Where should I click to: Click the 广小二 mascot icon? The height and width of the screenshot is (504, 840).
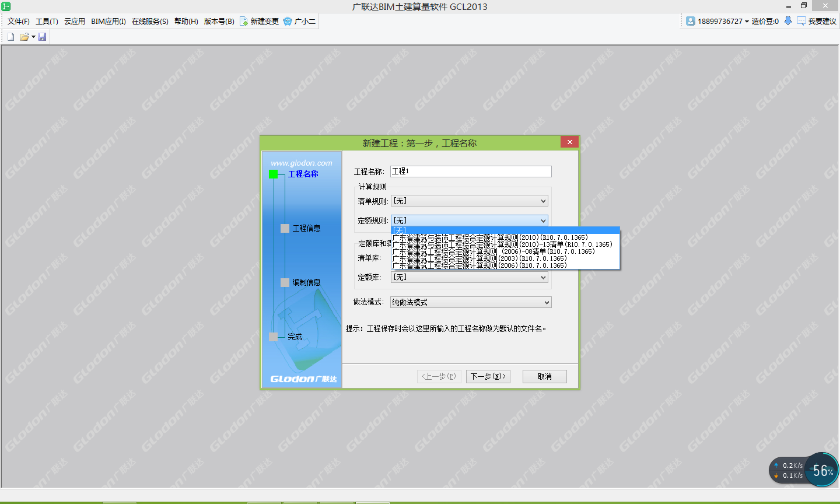point(288,21)
